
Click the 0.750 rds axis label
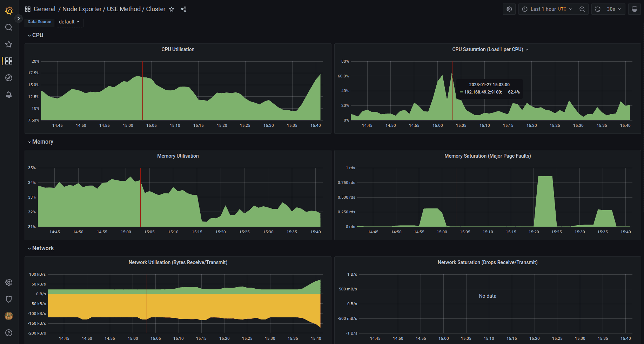click(x=347, y=183)
